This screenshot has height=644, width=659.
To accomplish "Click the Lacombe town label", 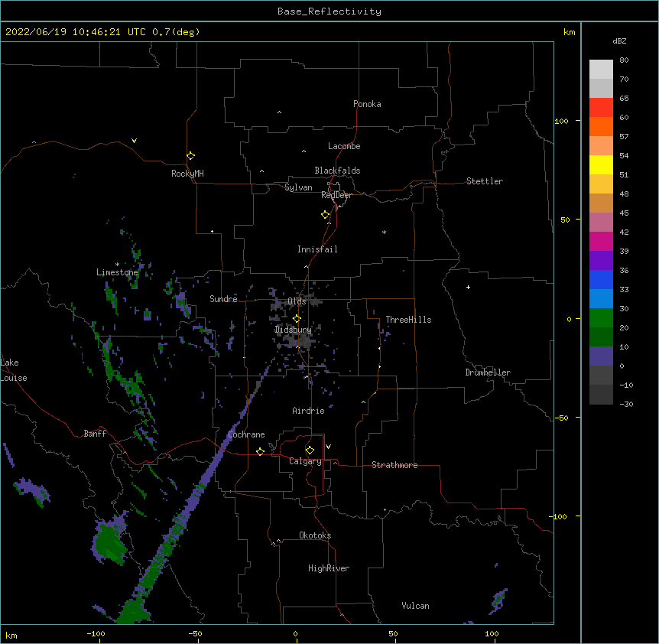I will click(x=344, y=146).
